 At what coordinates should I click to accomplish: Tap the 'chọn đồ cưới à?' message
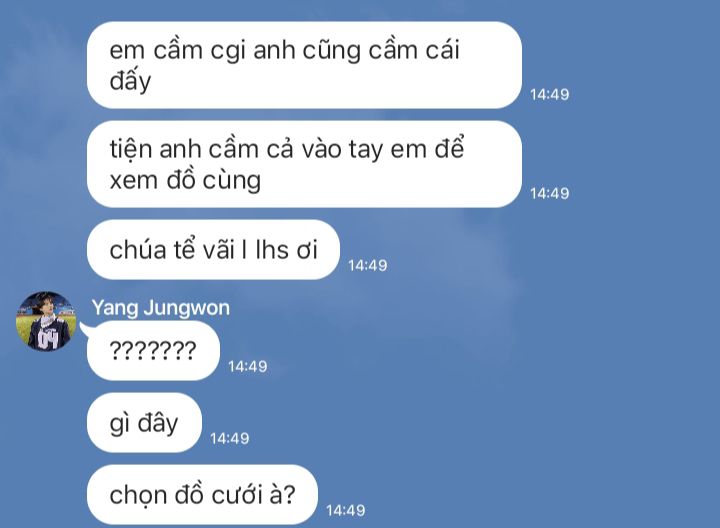pyautogui.click(x=202, y=494)
